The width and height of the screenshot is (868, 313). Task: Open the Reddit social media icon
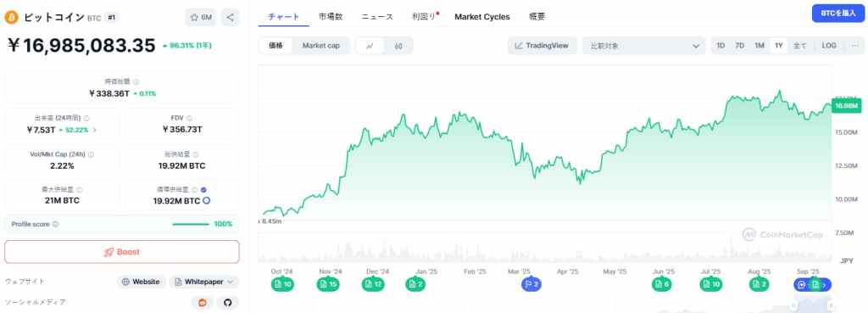[x=202, y=303]
